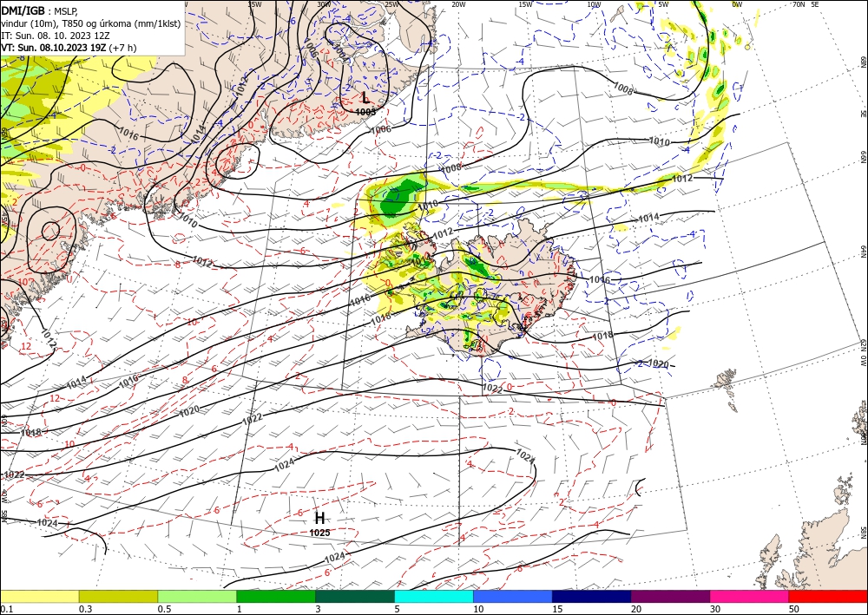This screenshot has width=868, height=615.
Task: Click the '20' legend value label
Action: [x=636, y=609]
